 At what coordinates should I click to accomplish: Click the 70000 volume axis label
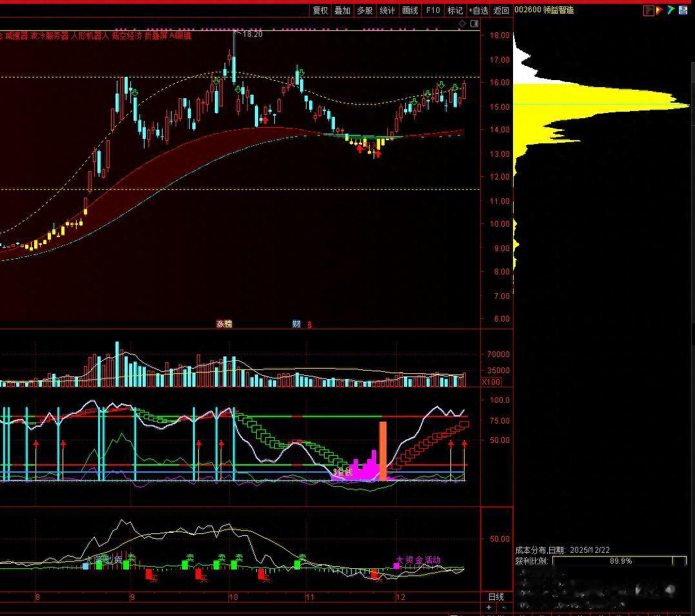point(498,354)
